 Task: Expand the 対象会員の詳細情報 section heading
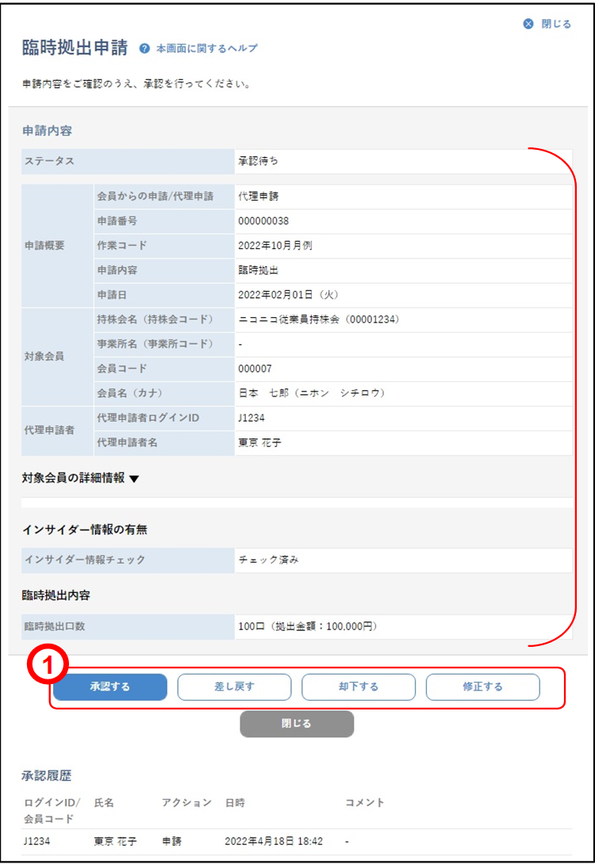pos(73,477)
